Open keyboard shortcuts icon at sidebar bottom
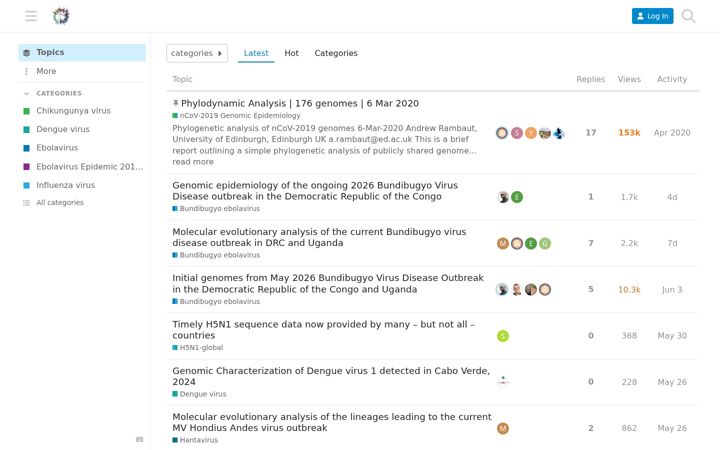The image size is (720, 450). [x=140, y=439]
